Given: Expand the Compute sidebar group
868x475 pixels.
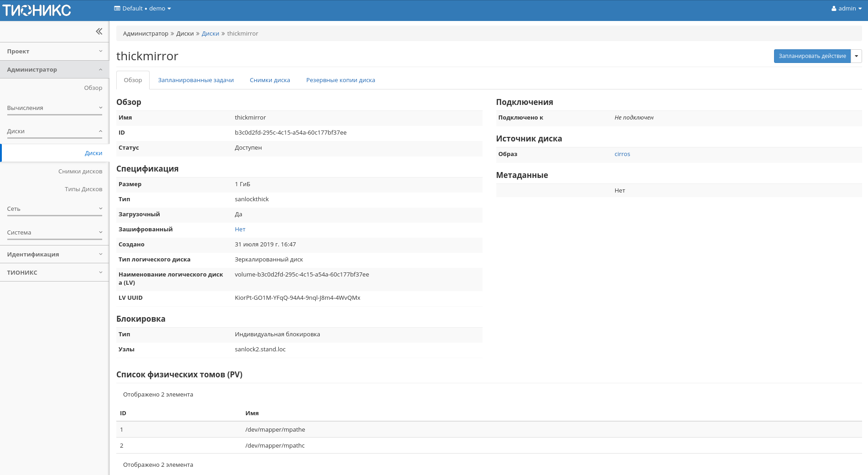Looking at the screenshot, I should tap(54, 108).
